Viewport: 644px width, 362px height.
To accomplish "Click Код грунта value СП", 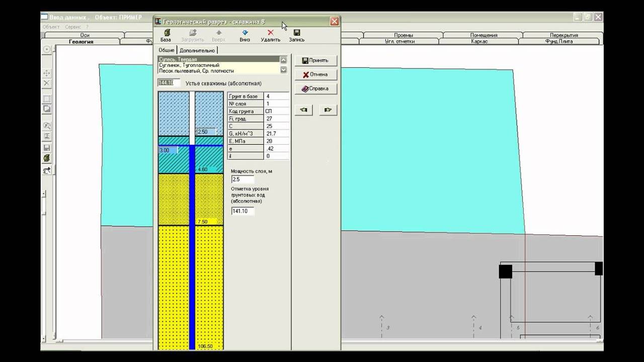I will (276, 111).
